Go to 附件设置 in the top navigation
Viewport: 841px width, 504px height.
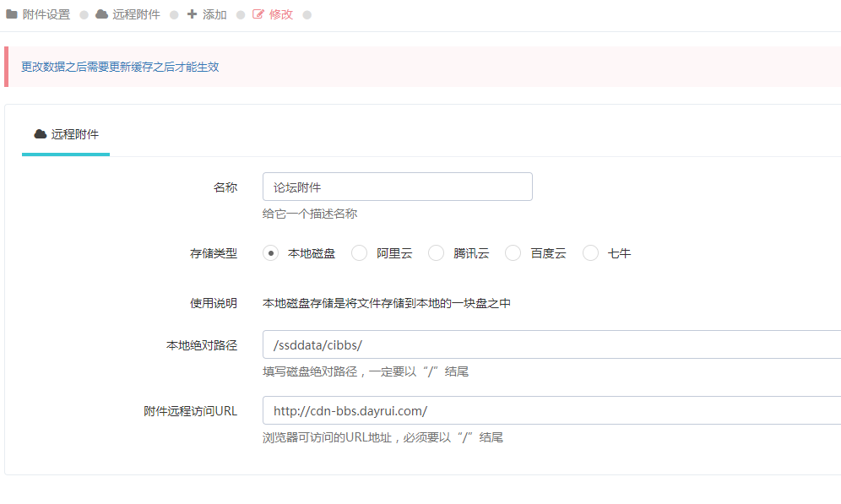click(46, 14)
